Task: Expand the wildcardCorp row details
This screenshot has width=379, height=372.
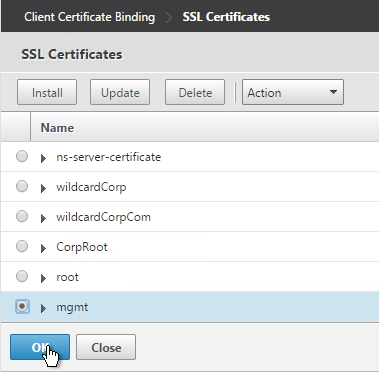Action: click(x=43, y=188)
